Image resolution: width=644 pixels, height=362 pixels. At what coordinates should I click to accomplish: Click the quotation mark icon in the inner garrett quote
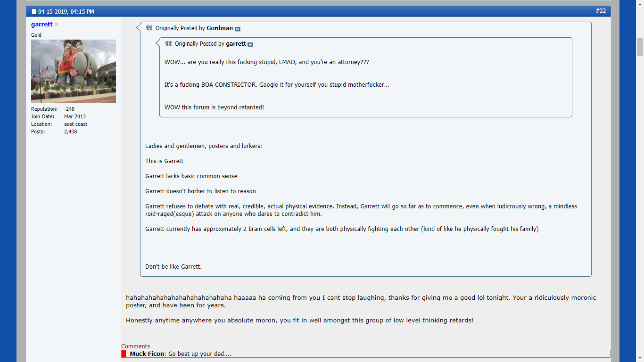point(169,43)
